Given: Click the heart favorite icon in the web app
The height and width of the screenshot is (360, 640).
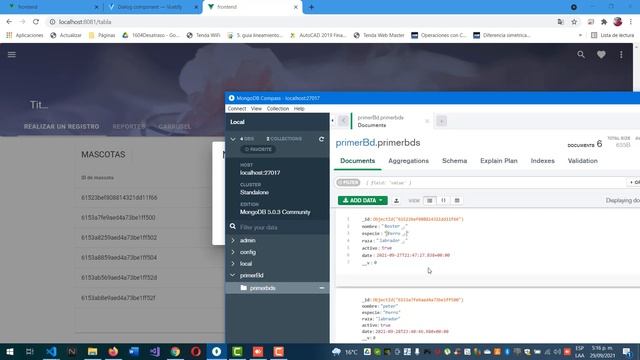Looking at the screenshot, I should [x=601, y=54].
